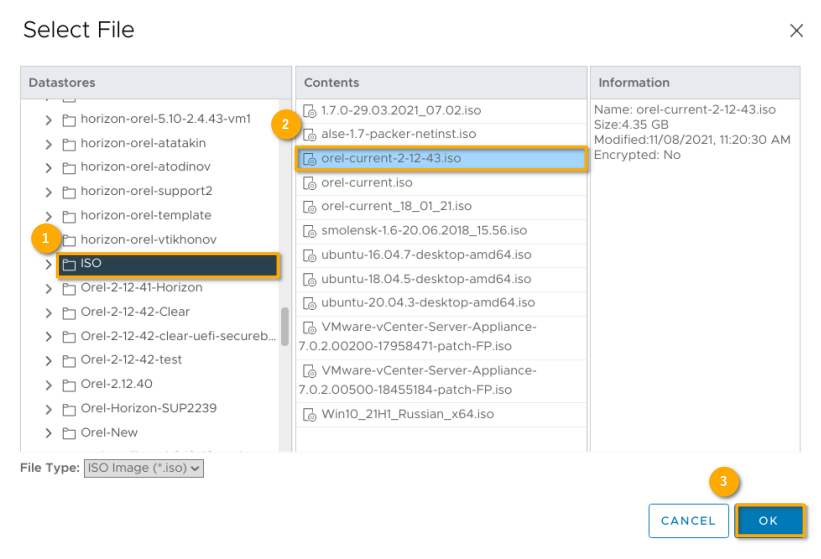Click folder icon beside horizon-orel-template
The image size is (821, 559).
pos(69,216)
